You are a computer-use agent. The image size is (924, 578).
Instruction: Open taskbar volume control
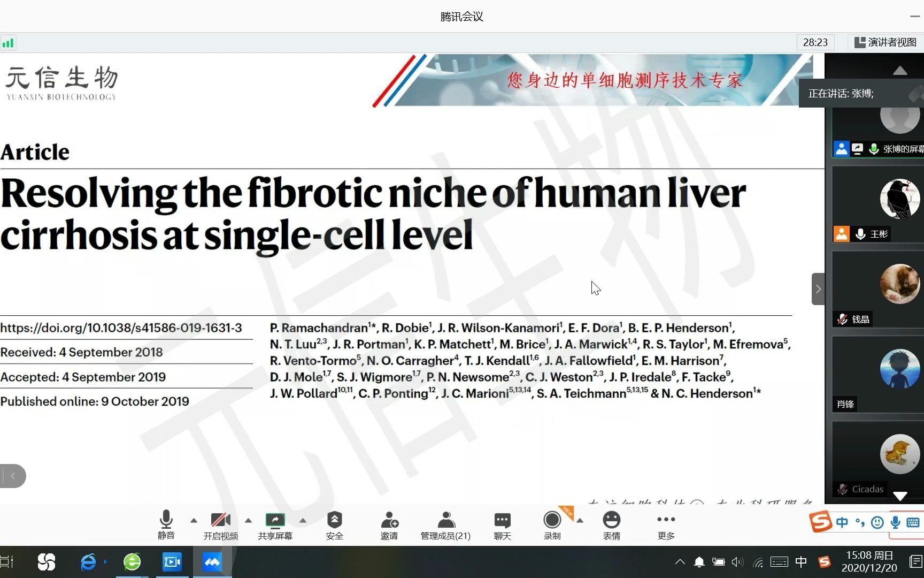coord(737,562)
